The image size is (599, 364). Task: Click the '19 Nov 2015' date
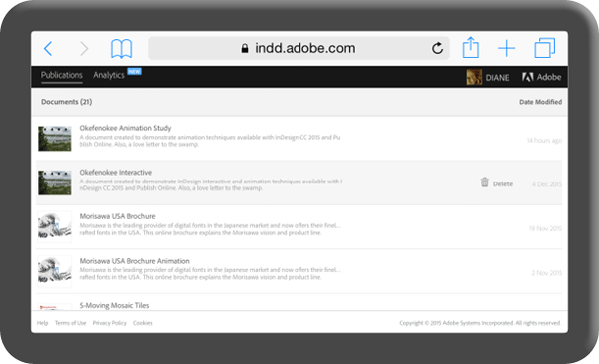(x=545, y=228)
